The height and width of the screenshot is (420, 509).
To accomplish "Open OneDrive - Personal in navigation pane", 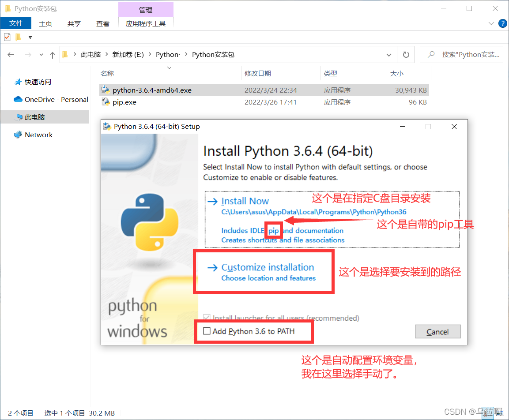I will pyautogui.click(x=56, y=100).
